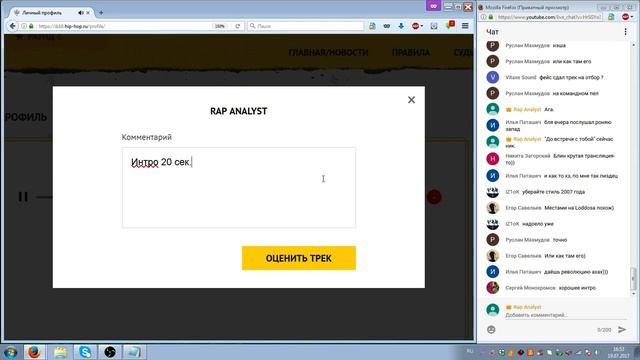
Task: Open a new tab with the plus button
Action: coord(101,13)
